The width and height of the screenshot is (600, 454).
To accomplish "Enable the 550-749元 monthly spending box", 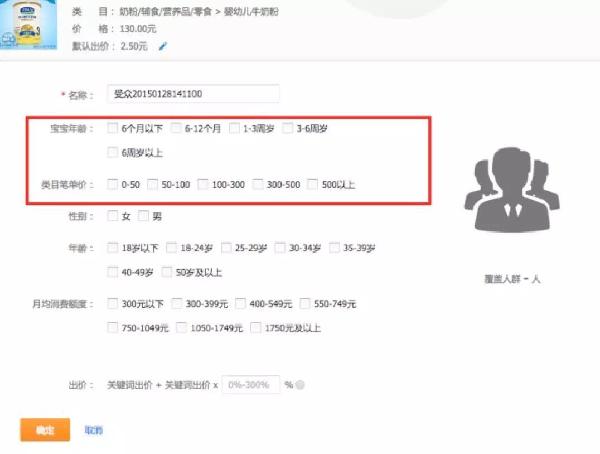I will pos(305,304).
